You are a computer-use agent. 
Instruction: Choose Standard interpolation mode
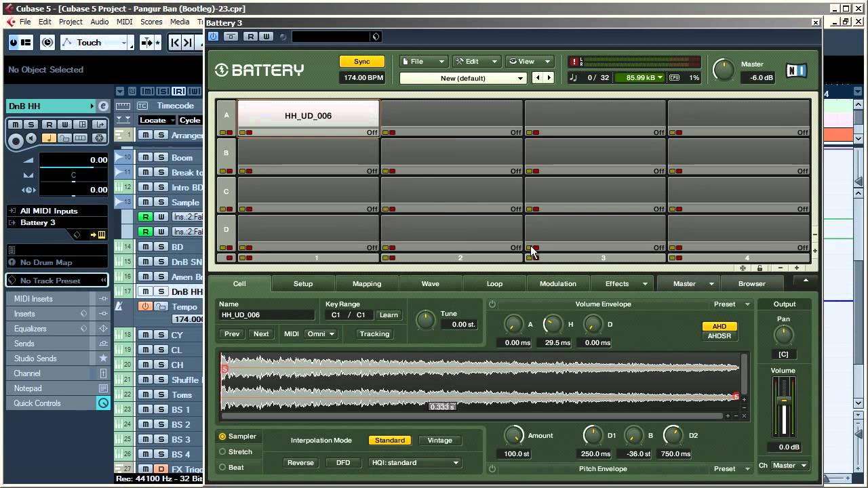[390, 441]
